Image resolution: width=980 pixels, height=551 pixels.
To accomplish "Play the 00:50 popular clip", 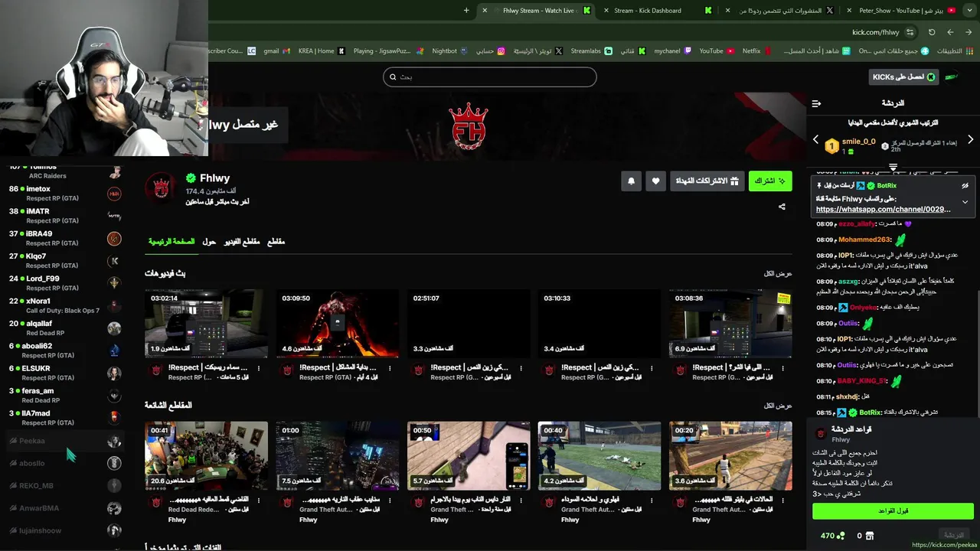I will 469,455.
